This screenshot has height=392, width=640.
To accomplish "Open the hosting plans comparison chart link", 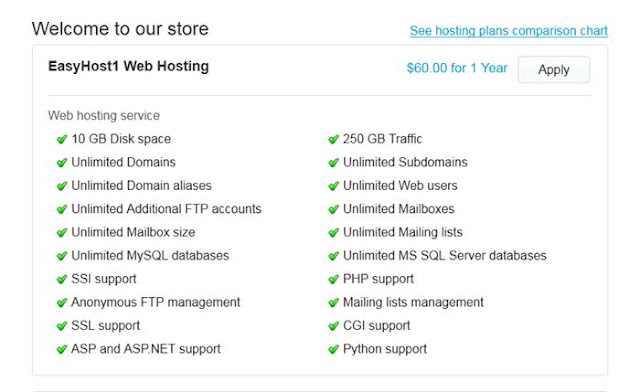I will tap(509, 31).
